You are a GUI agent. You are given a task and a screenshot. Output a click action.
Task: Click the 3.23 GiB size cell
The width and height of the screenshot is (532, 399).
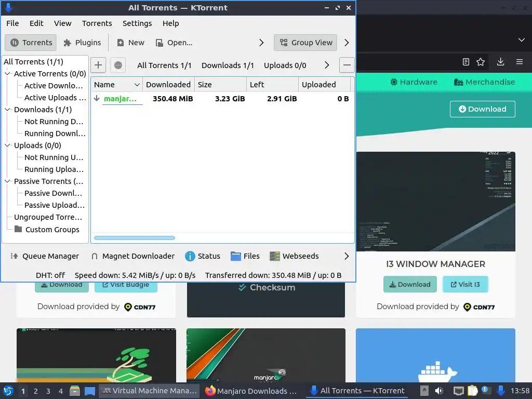point(230,99)
